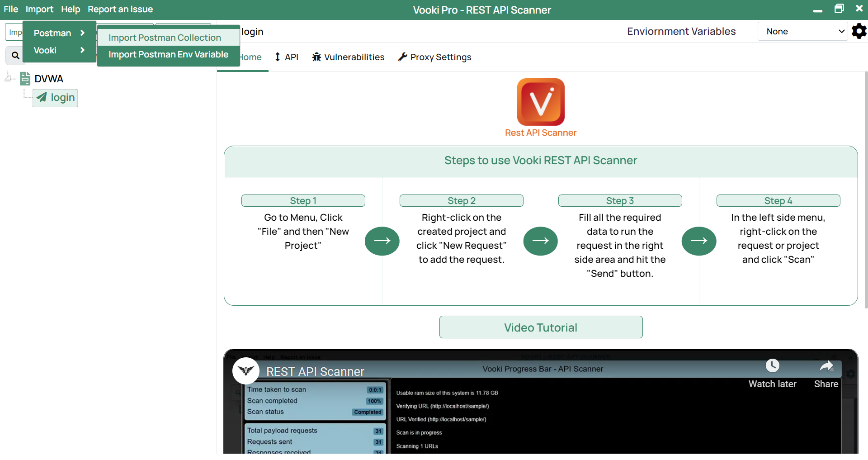Select the Vooki menu entry
The height and width of the screenshot is (460, 868).
[59, 50]
